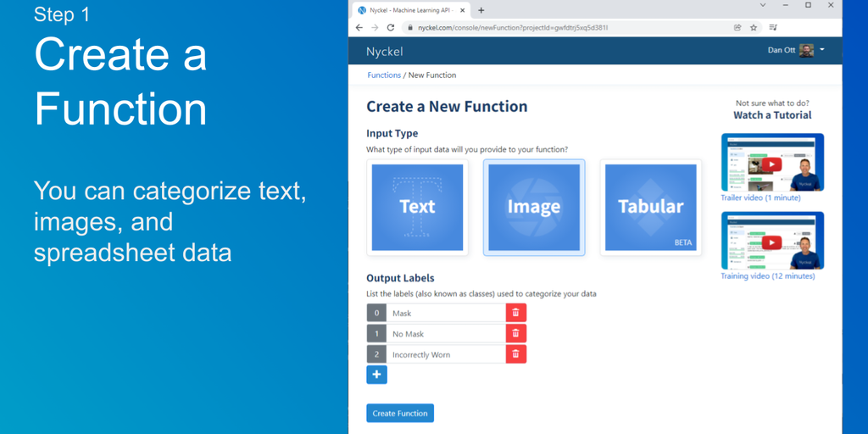Open the tab search chevron in title bar
The height and width of the screenshot is (434, 868).
(762, 6)
